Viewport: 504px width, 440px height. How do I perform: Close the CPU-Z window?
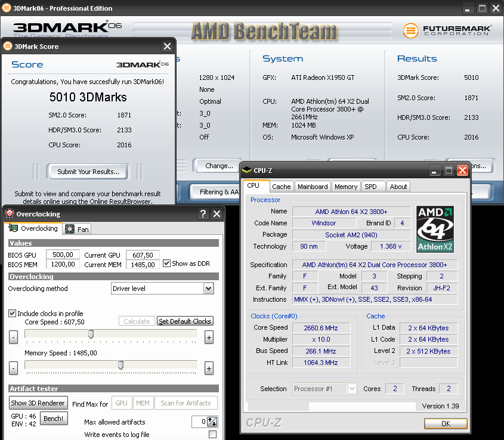click(462, 171)
